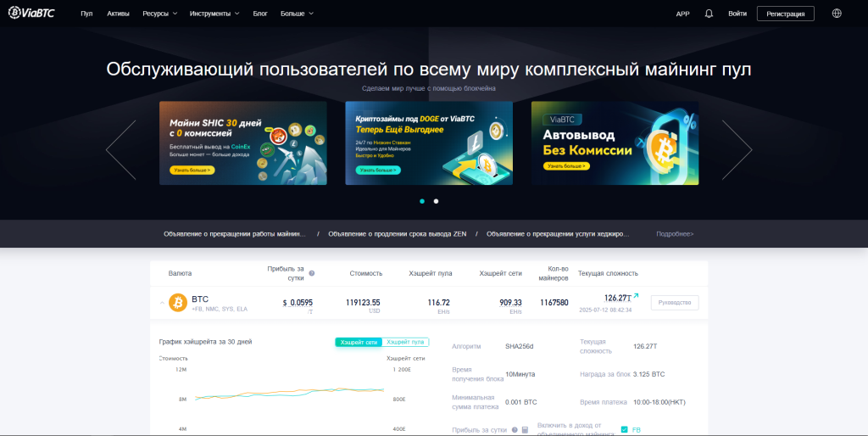Switch chart to Хэшрейт пула
This screenshot has width=868, height=436.
(405, 342)
